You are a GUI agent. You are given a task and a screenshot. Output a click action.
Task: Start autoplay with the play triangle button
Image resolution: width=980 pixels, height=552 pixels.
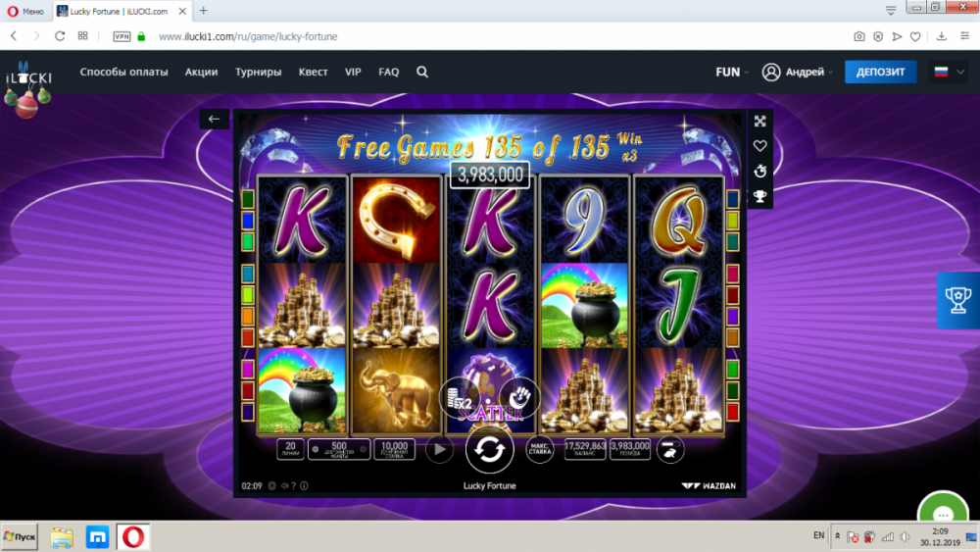[439, 449]
